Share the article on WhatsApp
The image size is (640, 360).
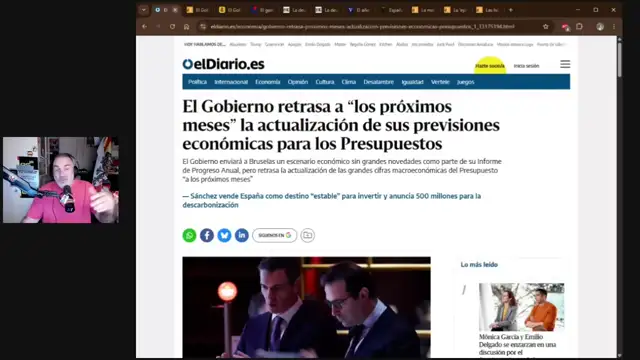tap(189, 236)
